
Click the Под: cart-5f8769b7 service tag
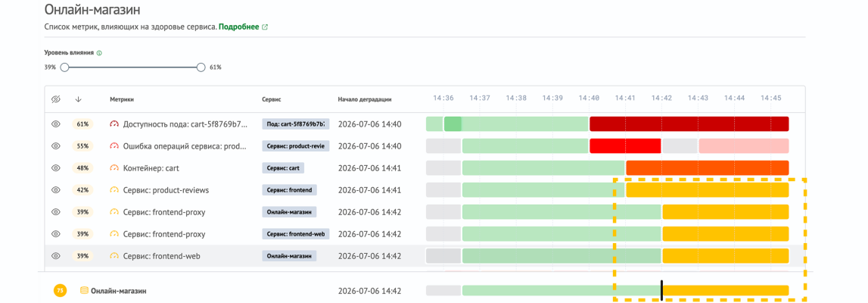click(x=296, y=124)
